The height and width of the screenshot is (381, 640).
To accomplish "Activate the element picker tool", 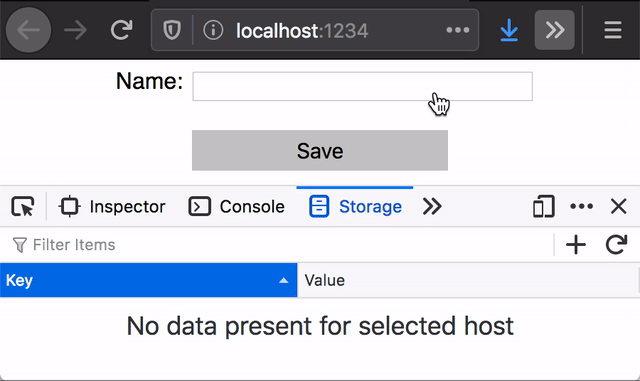I will [23, 206].
